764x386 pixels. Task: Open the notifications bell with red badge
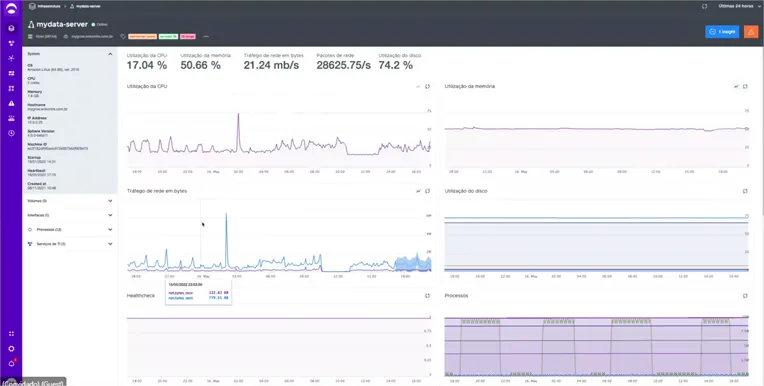(12, 363)
